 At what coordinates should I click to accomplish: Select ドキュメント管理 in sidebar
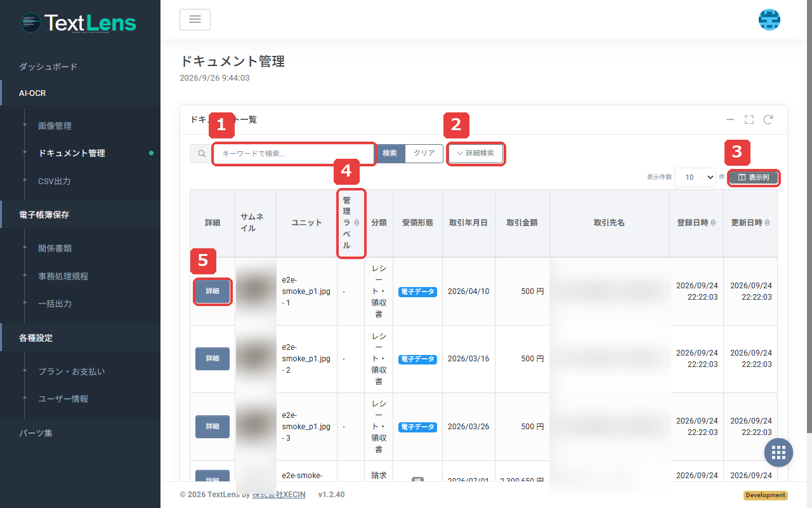(72, 153)
